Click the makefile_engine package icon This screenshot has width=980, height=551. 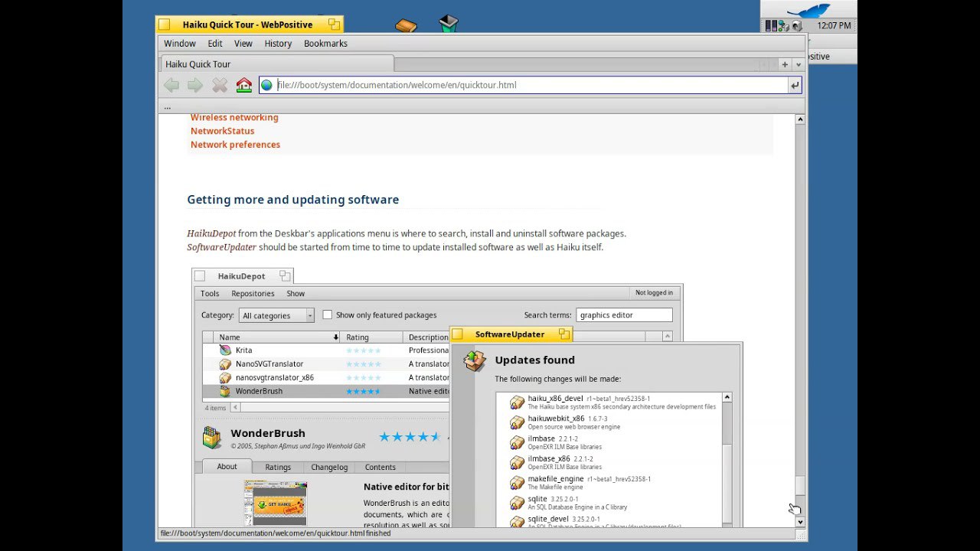(517, 483)
